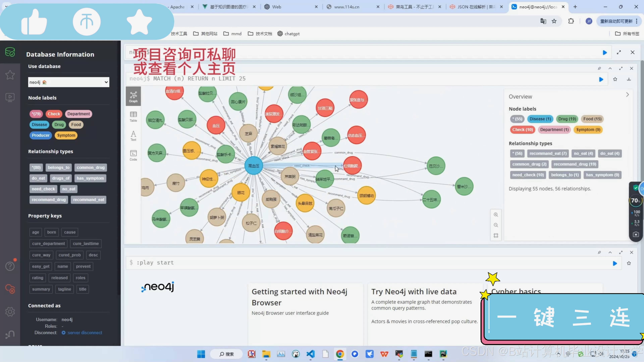Image resolution: width=644 pixels, height=362 pixels.
Task: Rerun the MATCH query frame
Action: pos(601,79)
